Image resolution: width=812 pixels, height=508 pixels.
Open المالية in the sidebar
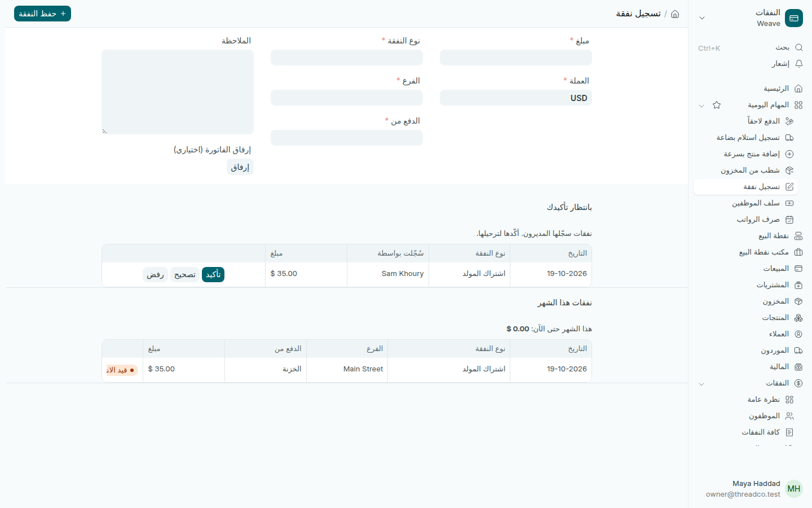pos(749,367)
